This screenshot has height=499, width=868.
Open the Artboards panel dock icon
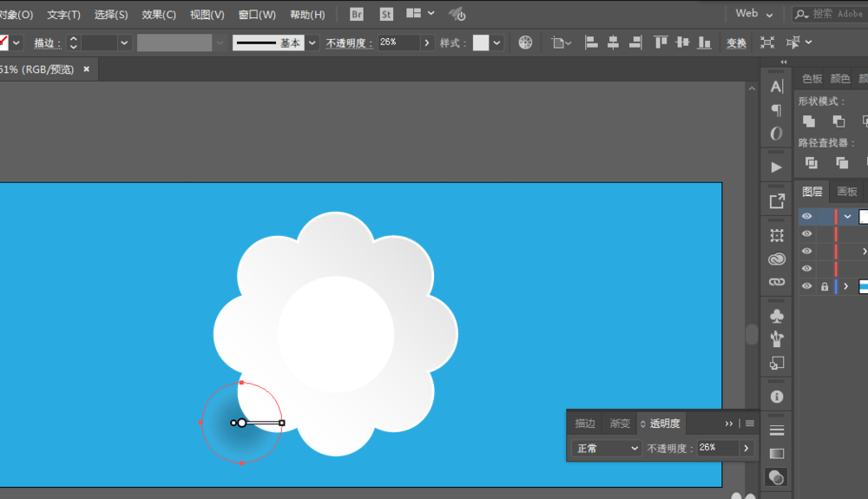(x=777, y=236)
